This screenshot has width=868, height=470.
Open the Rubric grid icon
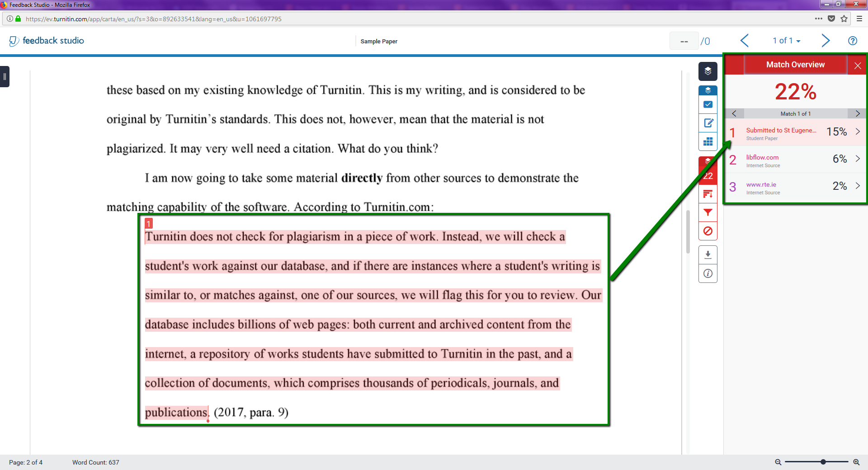click(x=708, y=141)
